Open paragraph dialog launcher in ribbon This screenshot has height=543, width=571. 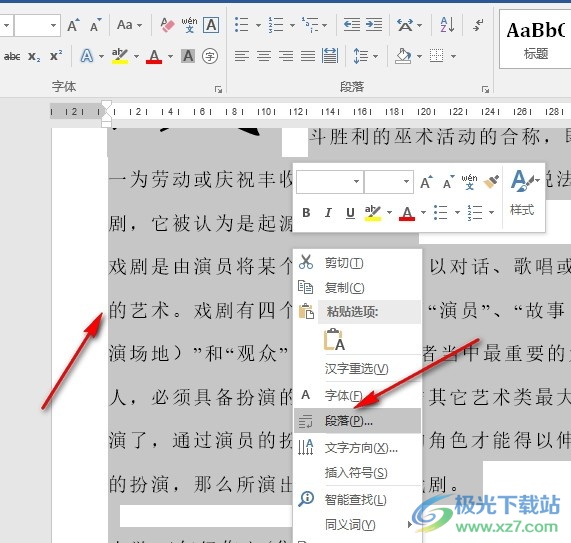coord(485,89)
